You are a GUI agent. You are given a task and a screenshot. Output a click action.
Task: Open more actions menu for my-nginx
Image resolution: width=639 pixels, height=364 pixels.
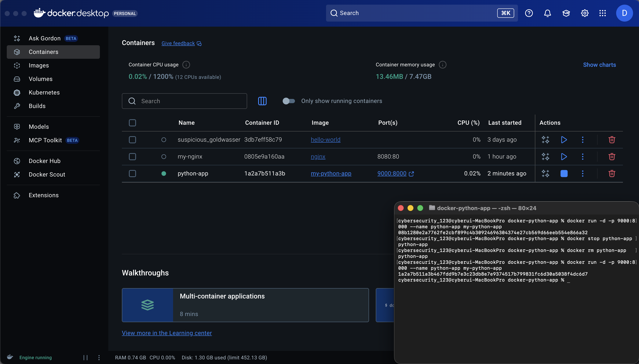[583, 156]
